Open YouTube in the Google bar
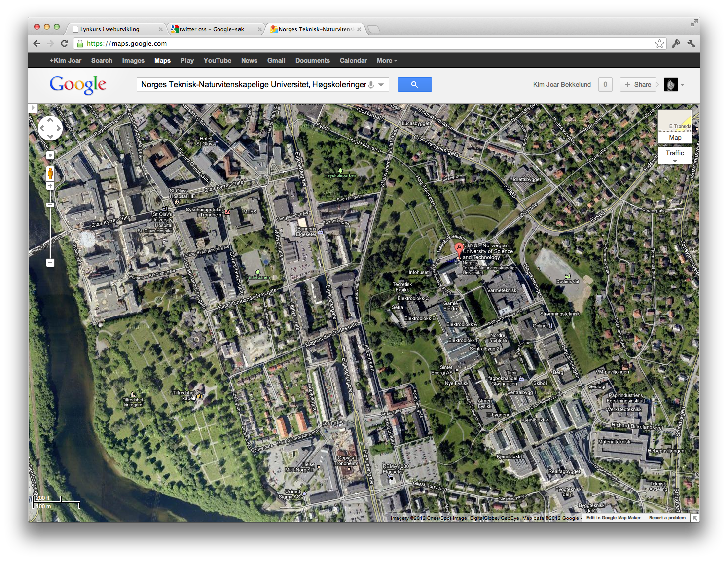The image size is (728, 561). 218,60
